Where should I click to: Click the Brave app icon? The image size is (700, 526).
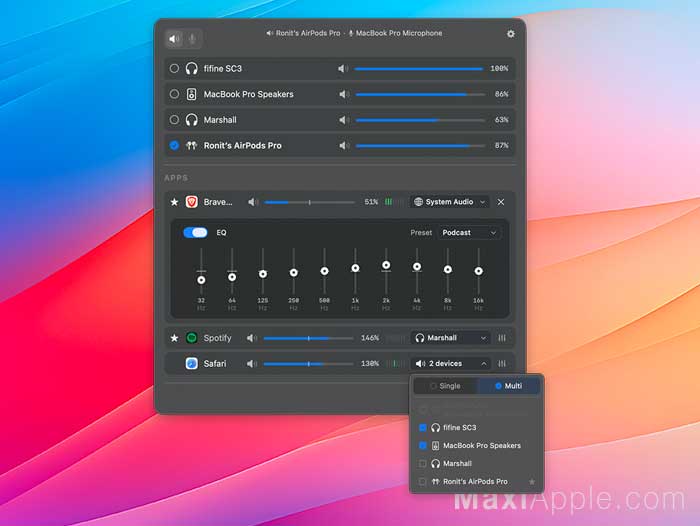(x=192, y=202)
